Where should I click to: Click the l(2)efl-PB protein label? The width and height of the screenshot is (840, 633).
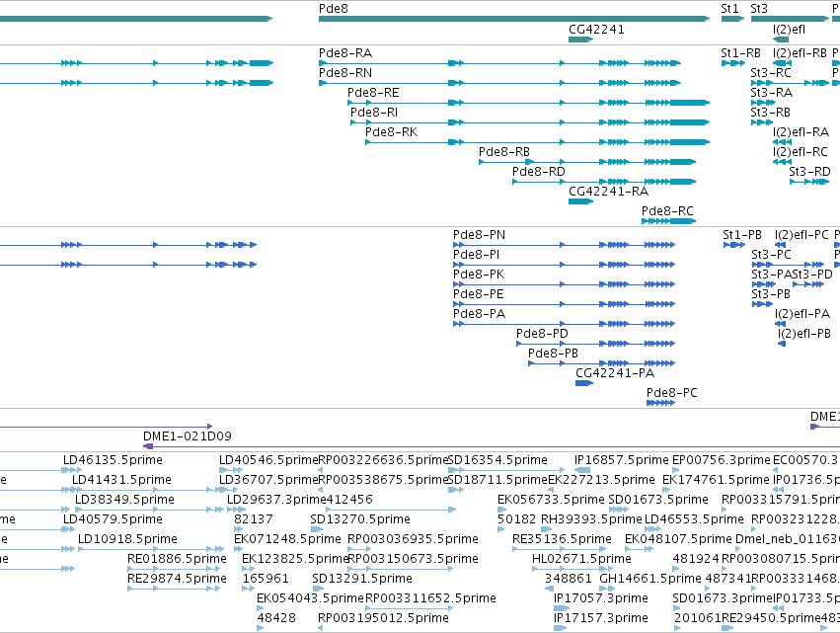coord(804,334)
